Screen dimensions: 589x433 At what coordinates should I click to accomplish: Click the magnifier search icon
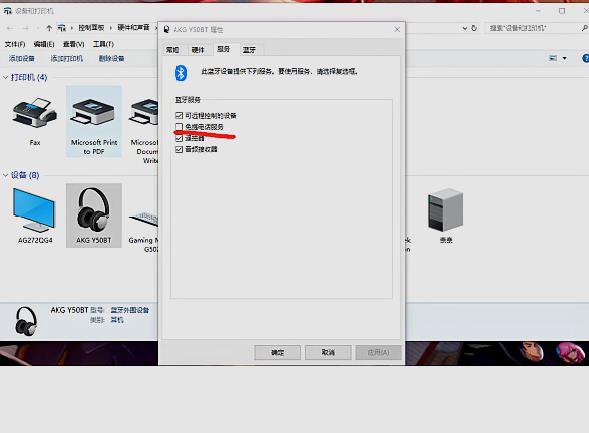(x=584, y=28)
